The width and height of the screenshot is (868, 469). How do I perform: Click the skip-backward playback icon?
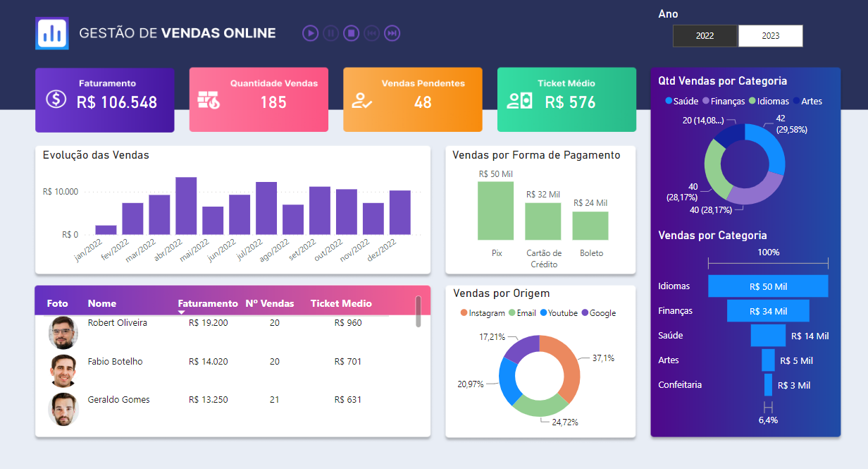click(x=371, y=33)
